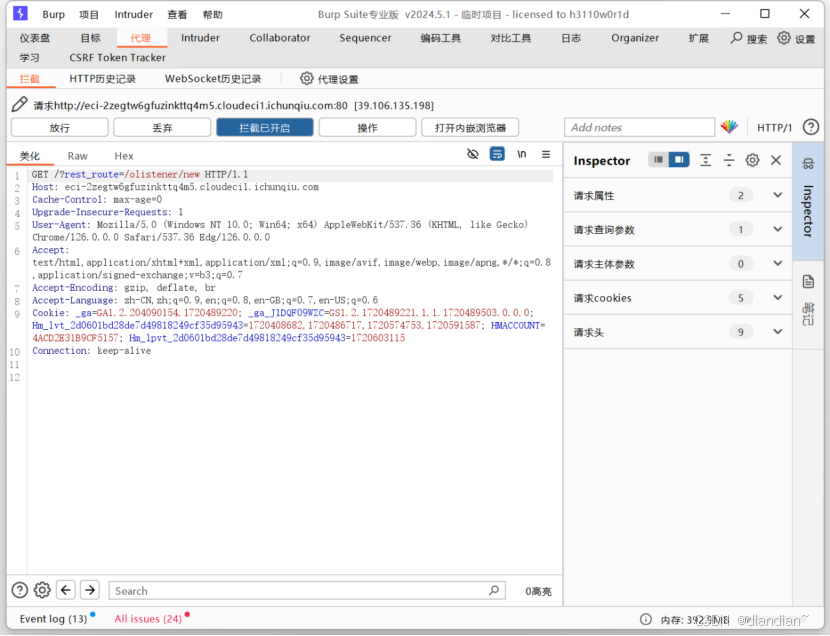Switch Inspector to side-panel layout
Screen dimensions: 830x636
coord(679,159)
